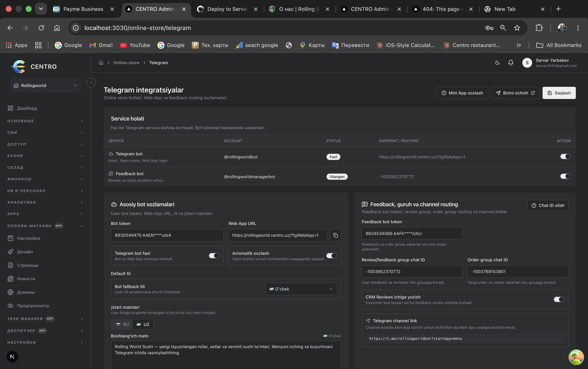Open YouTube bookmark
Screen dimensions: 588x369
pyautogui.click(x=135, y=45)
